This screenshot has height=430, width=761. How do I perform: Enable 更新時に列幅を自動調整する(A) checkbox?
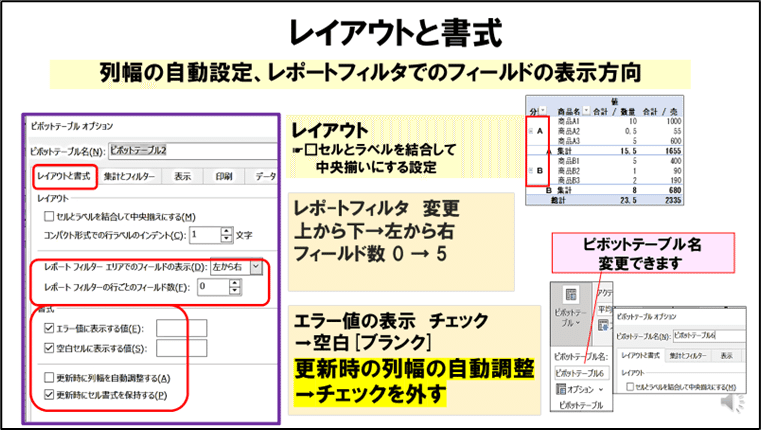click(49, 378)
